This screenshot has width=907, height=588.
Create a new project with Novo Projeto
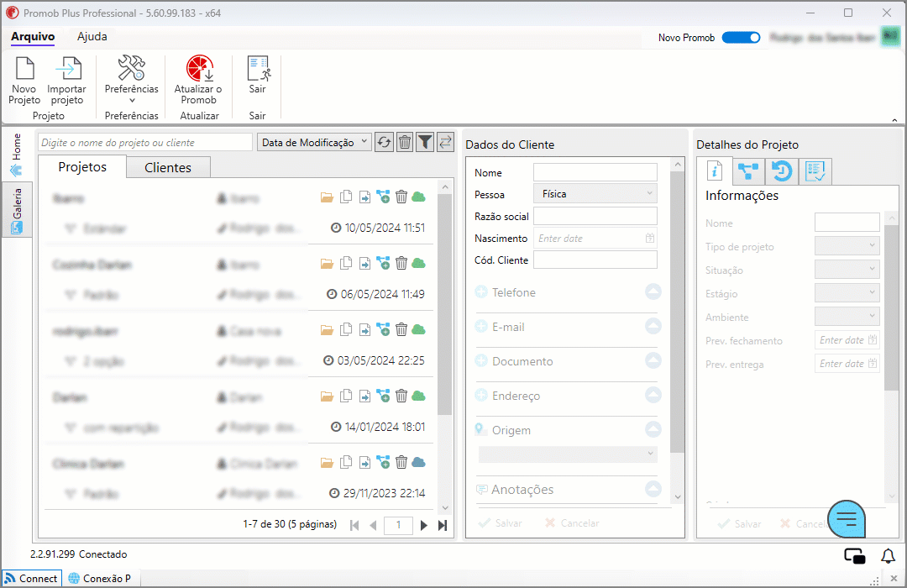coord(24,80)
